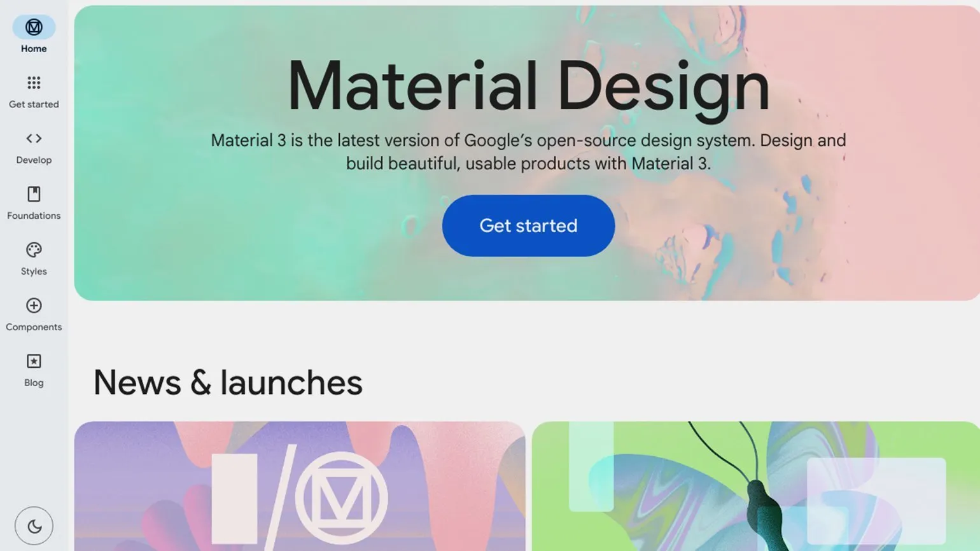
Task: Select the Components label in navigation rail
Action: click(34, 327)
